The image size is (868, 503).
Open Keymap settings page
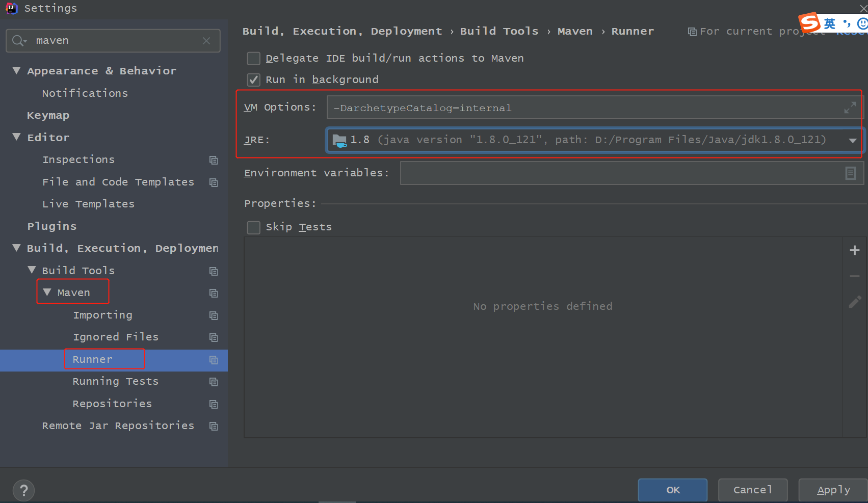(48, 116)
